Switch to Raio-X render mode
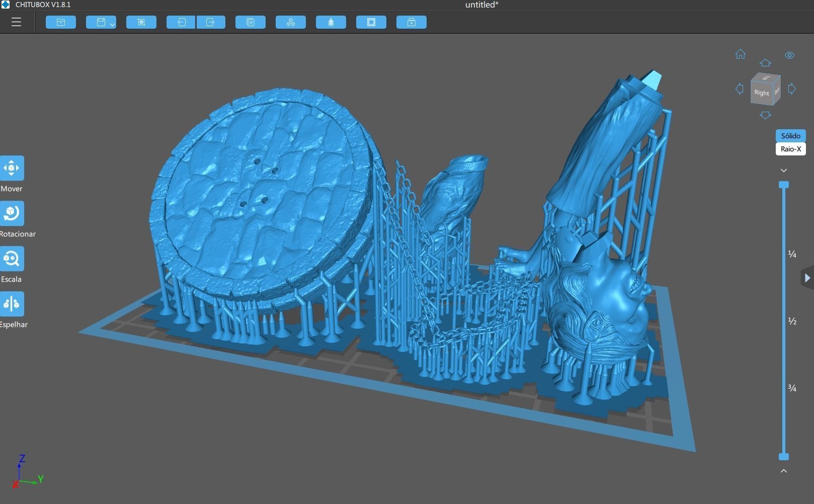This screenshot has height=504, width=814. pyautogui.click(x=791, y=149)
